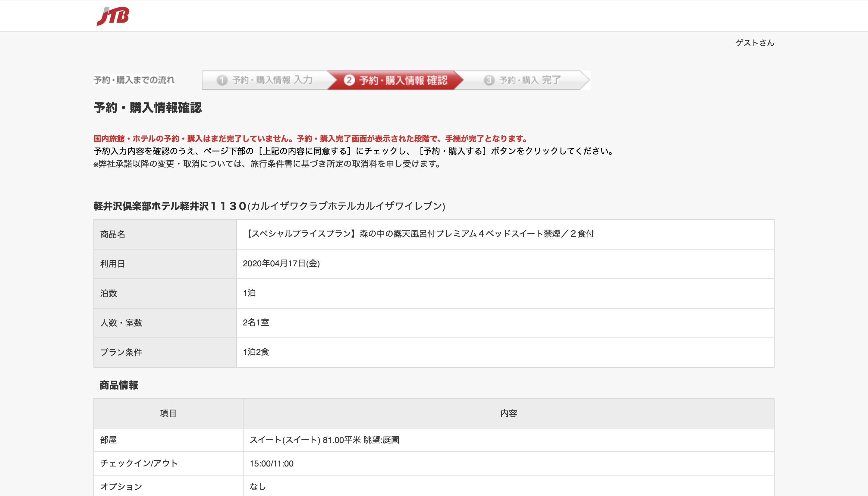Click hotel name 軽井沢倶楽部ホテル軽井沢１１３０
Screen dimensions: 868x496
click(170, 206)
